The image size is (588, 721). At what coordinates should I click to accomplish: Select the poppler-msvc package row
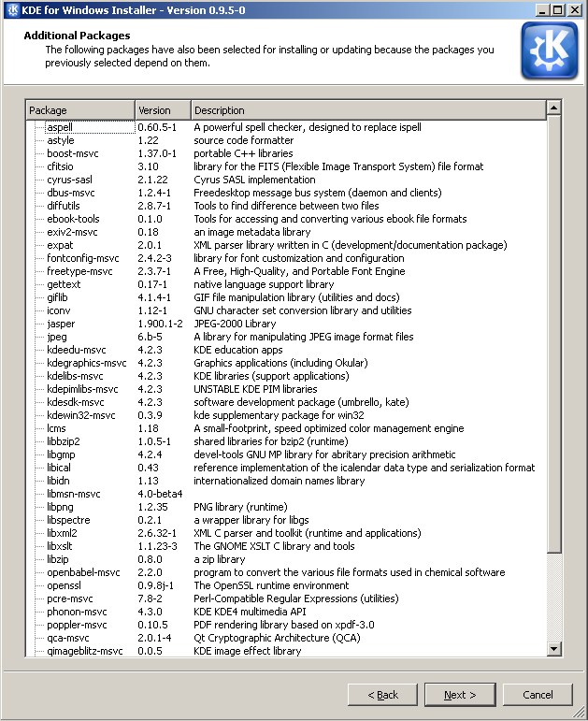[x=77, y=625]
